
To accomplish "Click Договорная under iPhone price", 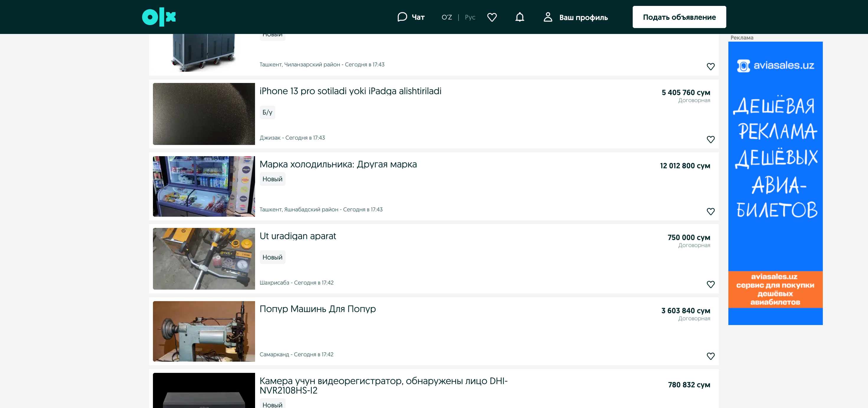I will pos(694,100).
